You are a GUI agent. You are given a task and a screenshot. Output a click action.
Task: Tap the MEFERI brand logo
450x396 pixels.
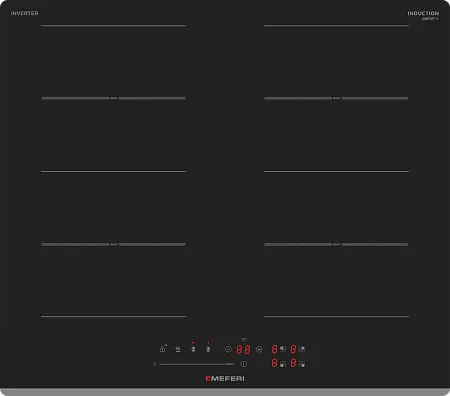225,379
